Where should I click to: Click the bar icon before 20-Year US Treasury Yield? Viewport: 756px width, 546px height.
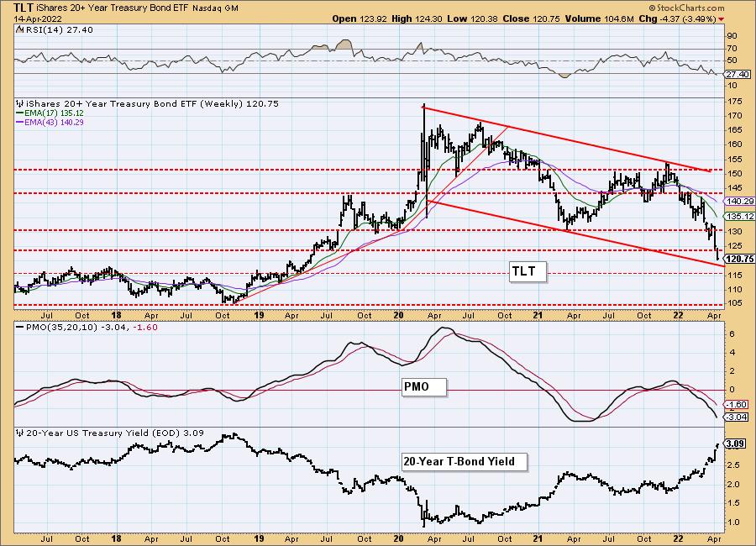[x=19, y=433]
